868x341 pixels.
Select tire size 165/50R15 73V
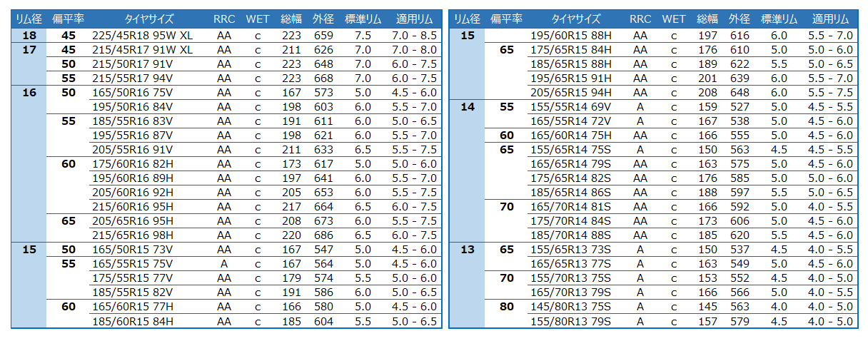(x=133, y=249)
